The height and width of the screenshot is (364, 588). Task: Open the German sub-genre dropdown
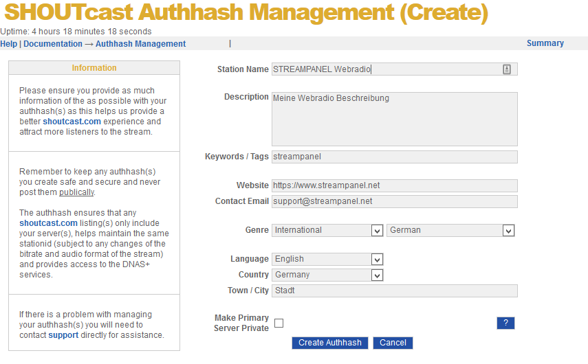coord(450,230)
